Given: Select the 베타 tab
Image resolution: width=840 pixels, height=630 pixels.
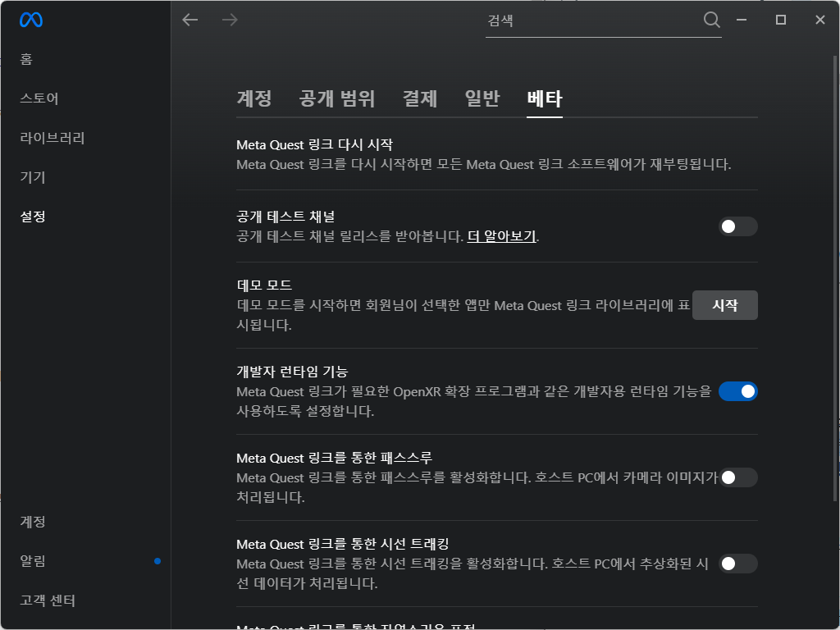Looking at the screenshot, I should [545, 98].
